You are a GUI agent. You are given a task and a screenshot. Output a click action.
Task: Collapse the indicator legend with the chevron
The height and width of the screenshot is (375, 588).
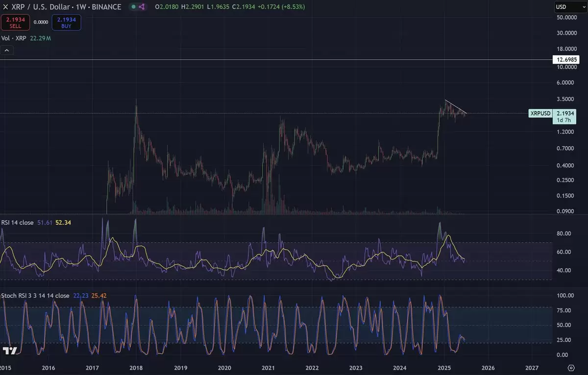point(7,50)
